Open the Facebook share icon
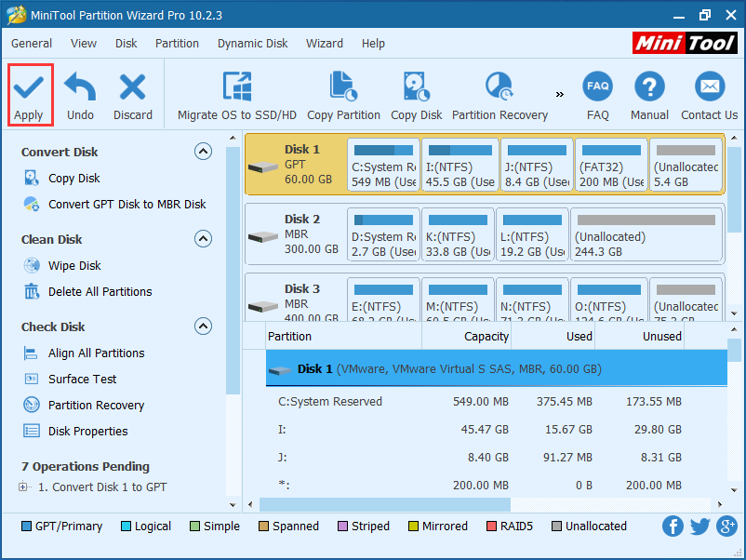746x560 pixels. [673, 526]
